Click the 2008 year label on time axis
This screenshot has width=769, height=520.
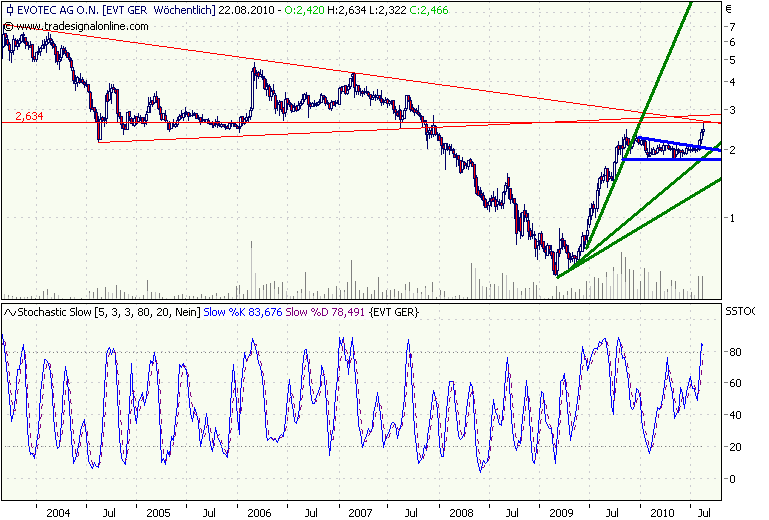461,513
